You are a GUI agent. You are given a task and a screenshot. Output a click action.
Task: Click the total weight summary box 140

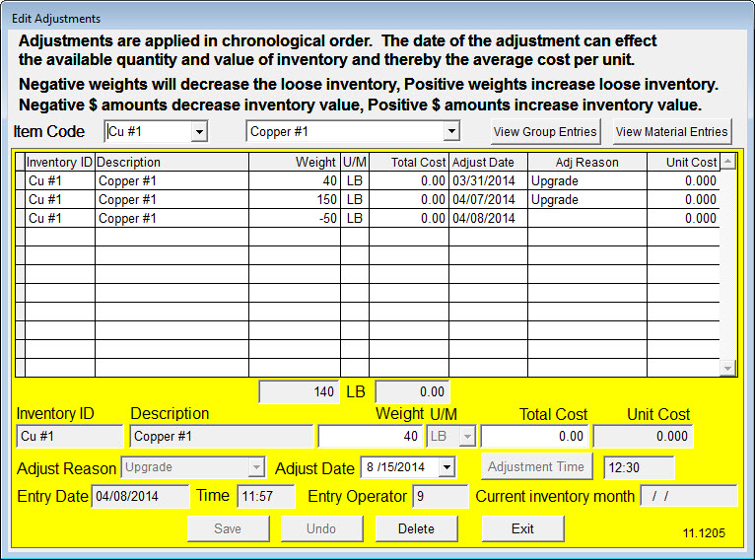click(299, 392)
